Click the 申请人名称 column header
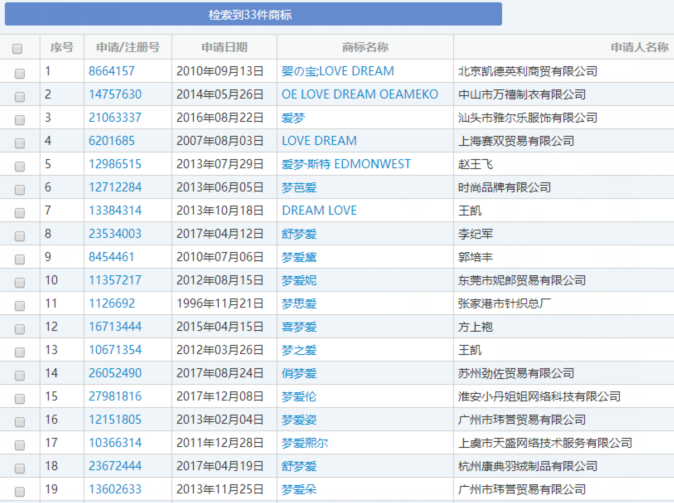The height and width of the screenshot is (503, 674). point(639,47)
